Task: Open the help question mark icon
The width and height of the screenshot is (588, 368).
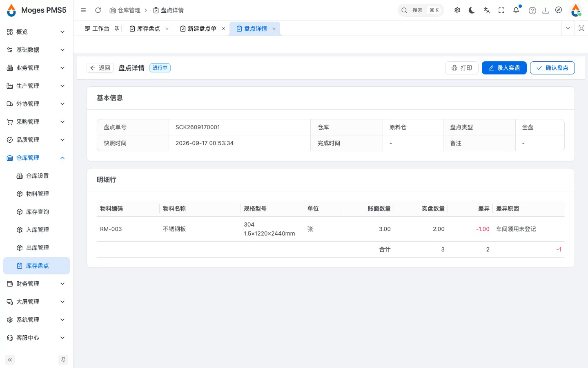Action: (532, 11)
